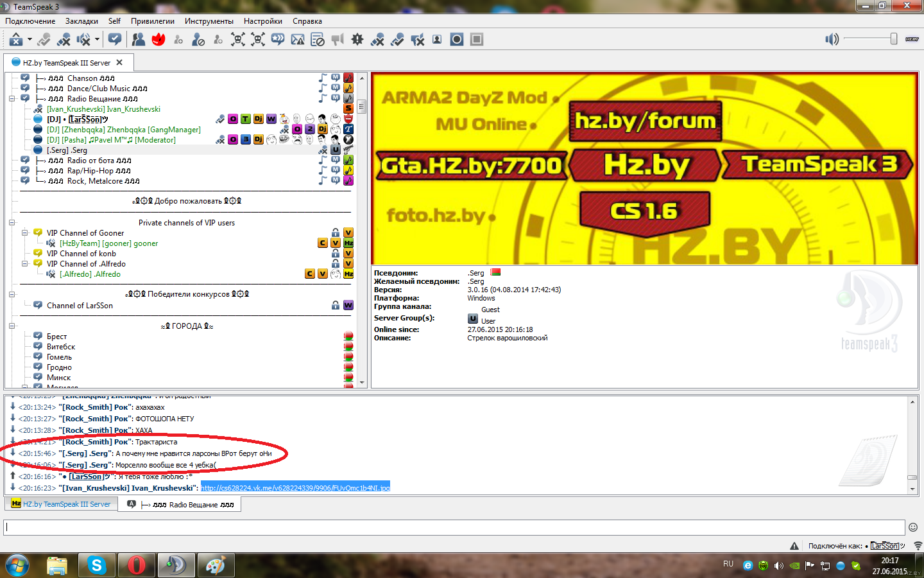Toggle the toolbar mic with checkmark icon
The image size is (924, 578).
pyautogui.click(x=397, y=39)
